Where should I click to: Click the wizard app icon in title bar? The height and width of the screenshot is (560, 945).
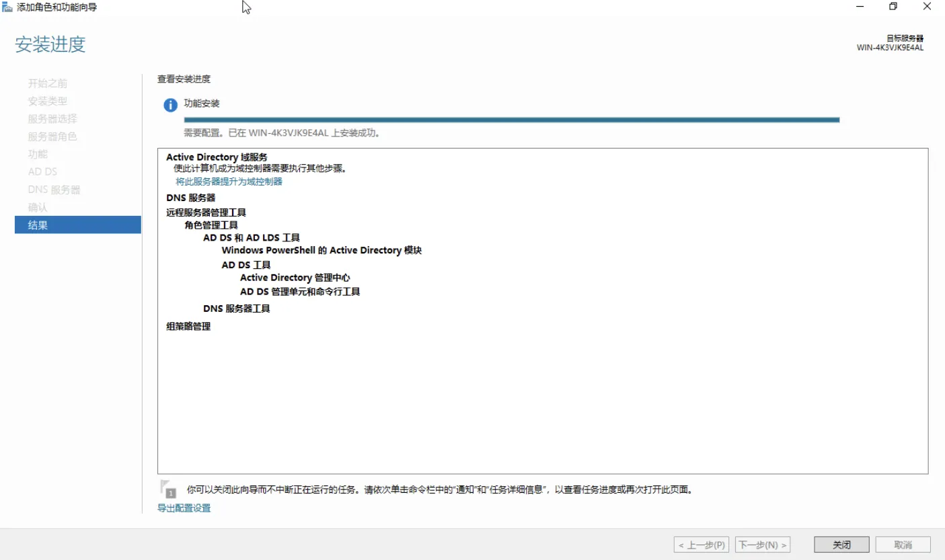click(x=7, y=7)
